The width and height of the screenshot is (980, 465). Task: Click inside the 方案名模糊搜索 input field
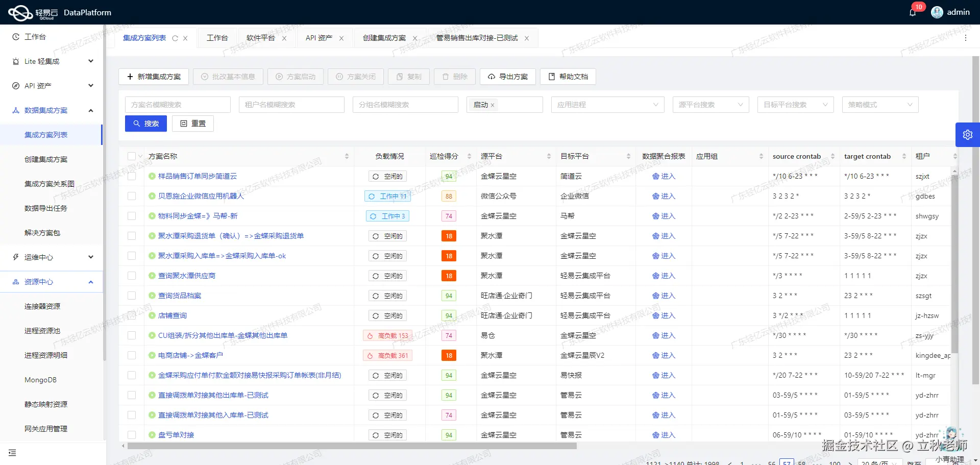[x=177, y=105]
